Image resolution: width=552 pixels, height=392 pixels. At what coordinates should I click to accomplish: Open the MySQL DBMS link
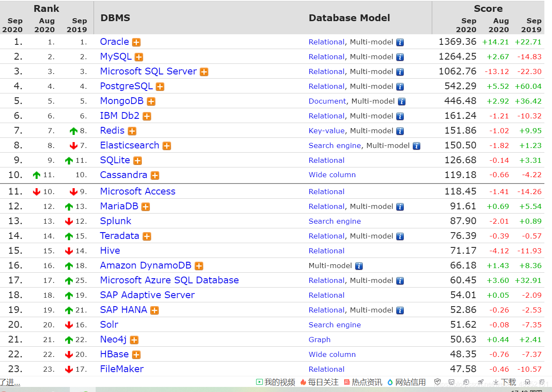pos(116,57)
